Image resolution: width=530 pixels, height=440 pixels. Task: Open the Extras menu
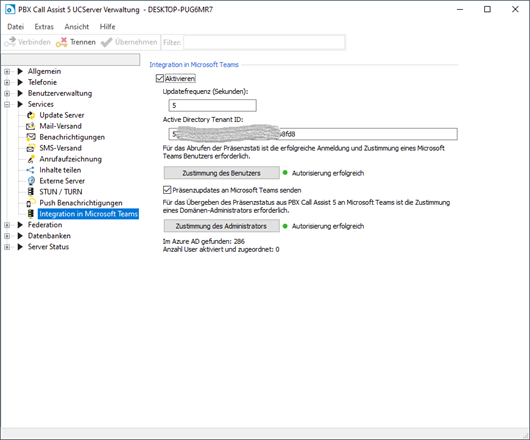click(44, 27)
